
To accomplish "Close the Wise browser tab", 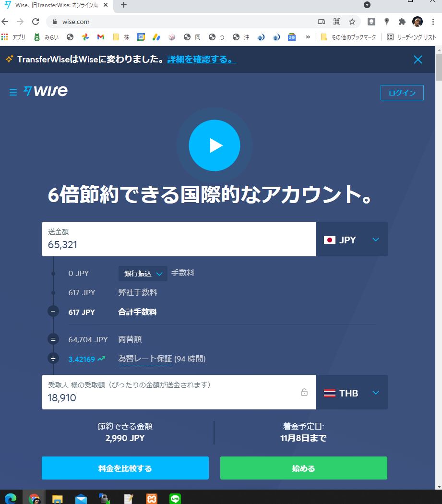I will point(106,5).
